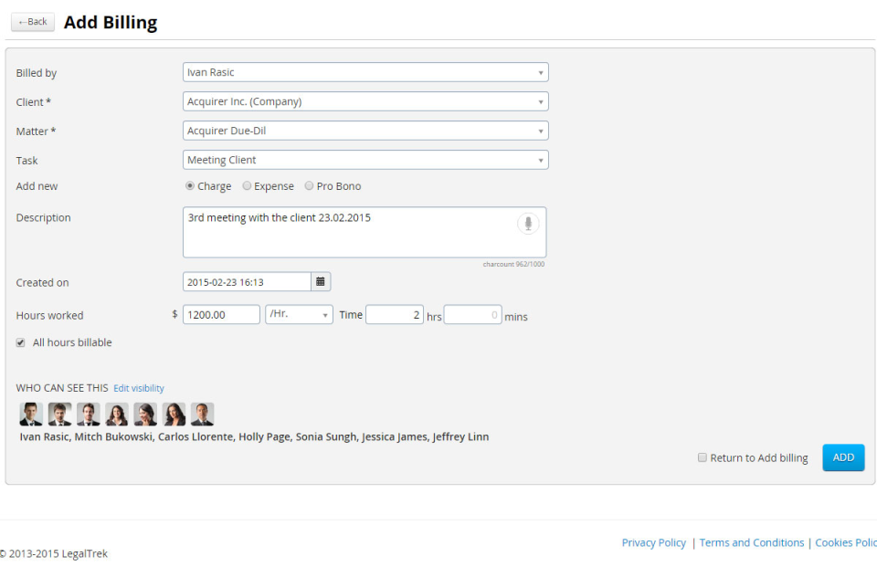Choose the Pro Bono option
This screenshot has height=588, width=877.
coord(308,185)
